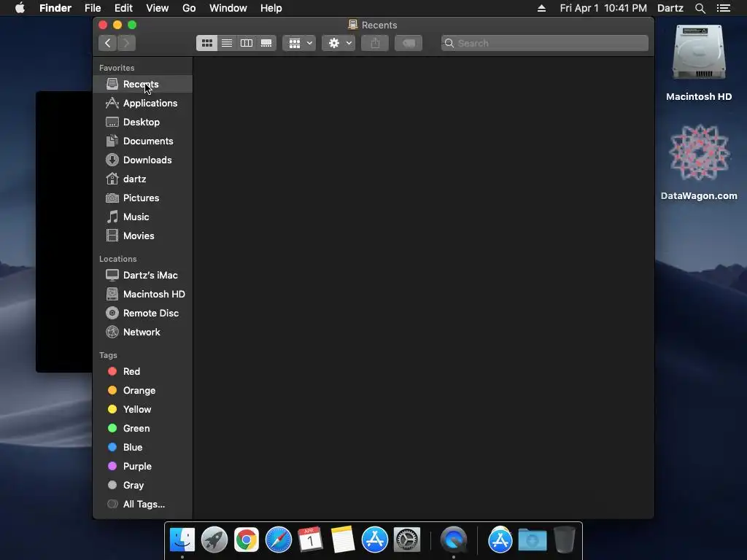The height and width of the screenshot is (560, 747).
Task: Open Launchpad from the Dock
Action: (214, 540)
